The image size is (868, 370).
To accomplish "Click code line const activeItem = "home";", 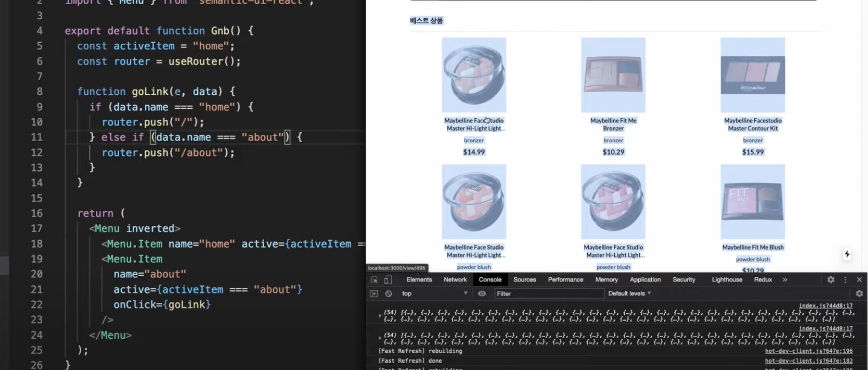I will [156, 46].
